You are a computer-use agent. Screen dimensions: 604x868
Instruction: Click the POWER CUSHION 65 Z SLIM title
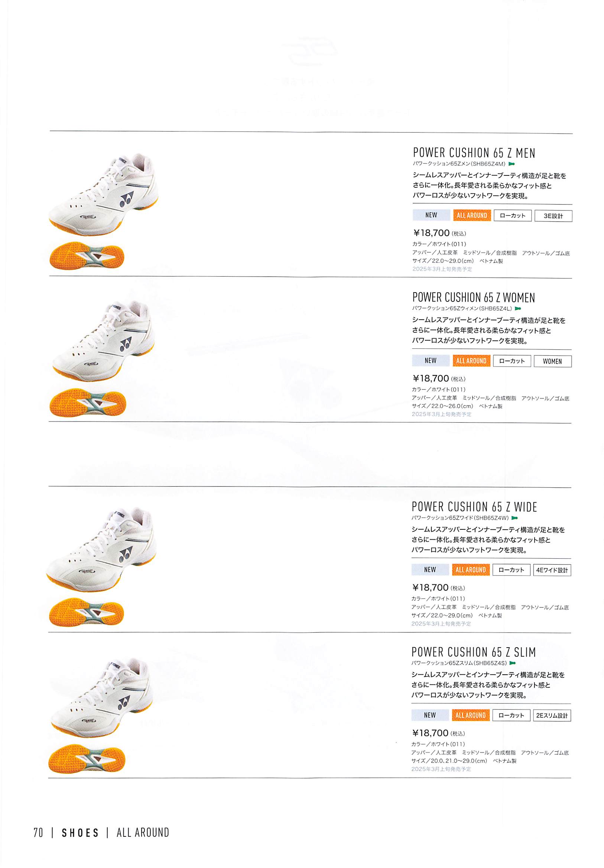pos(474,652)
